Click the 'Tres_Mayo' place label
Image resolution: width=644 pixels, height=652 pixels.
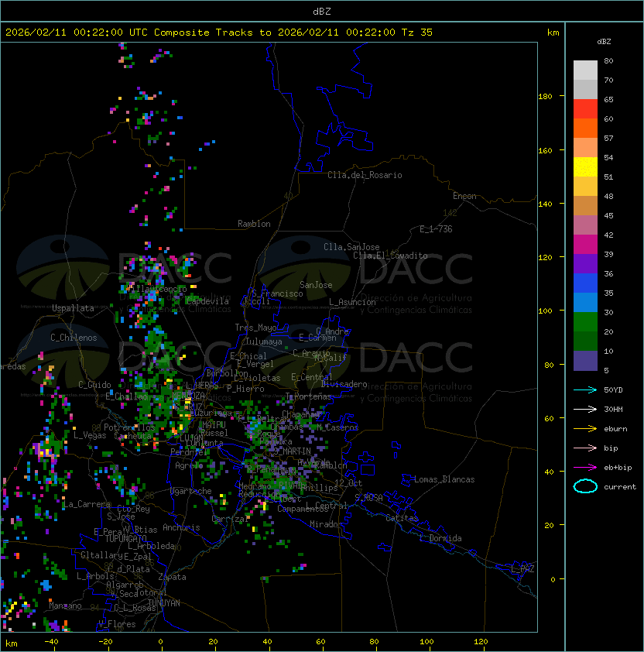pos(255,328)
